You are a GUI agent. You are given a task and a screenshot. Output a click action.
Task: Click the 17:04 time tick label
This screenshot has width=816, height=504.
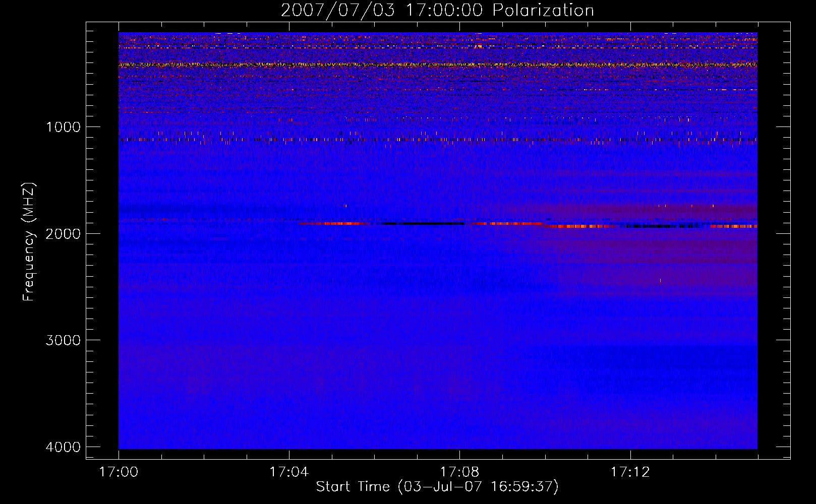289,472
